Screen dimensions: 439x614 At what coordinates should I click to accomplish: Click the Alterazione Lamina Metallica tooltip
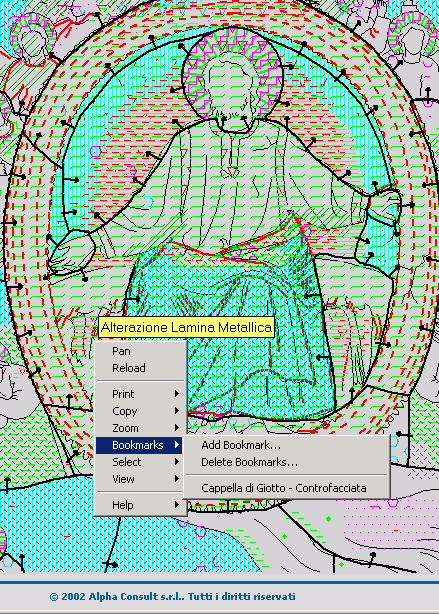[x=186, y=327]
